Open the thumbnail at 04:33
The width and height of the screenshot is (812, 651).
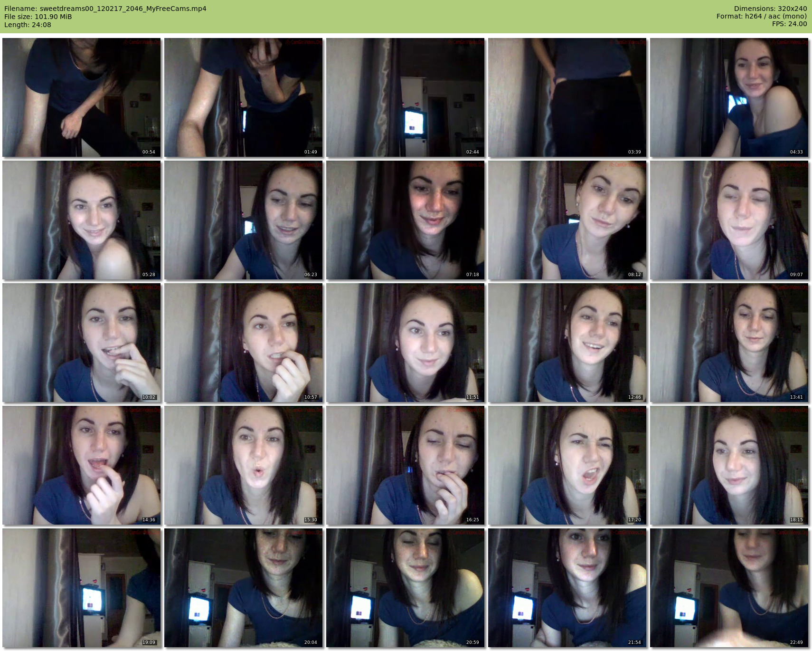click(729, 97)
